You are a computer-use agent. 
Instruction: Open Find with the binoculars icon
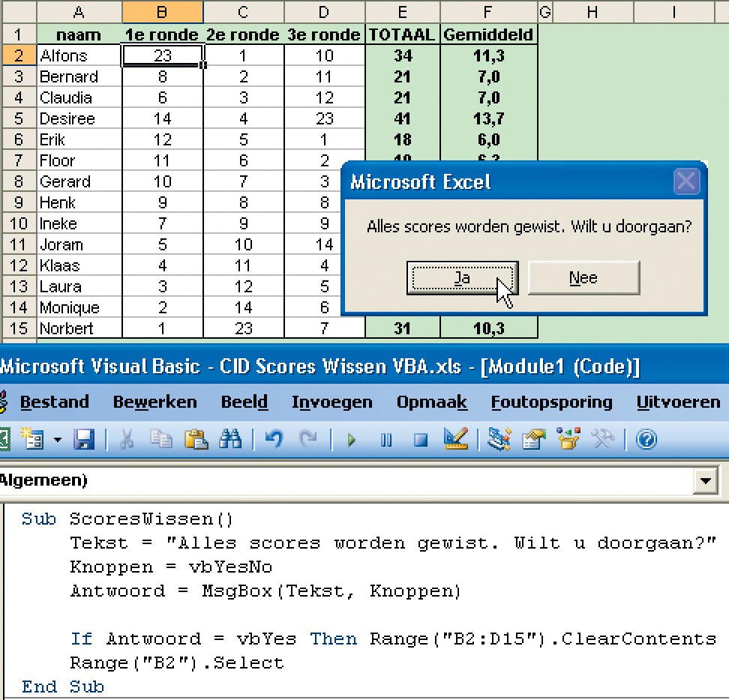point(230,439)
